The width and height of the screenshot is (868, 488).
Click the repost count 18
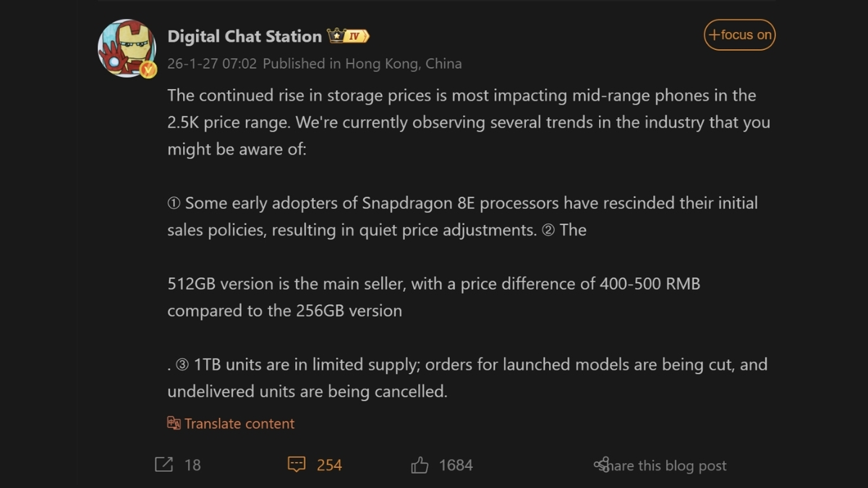(x=192, y=466)
